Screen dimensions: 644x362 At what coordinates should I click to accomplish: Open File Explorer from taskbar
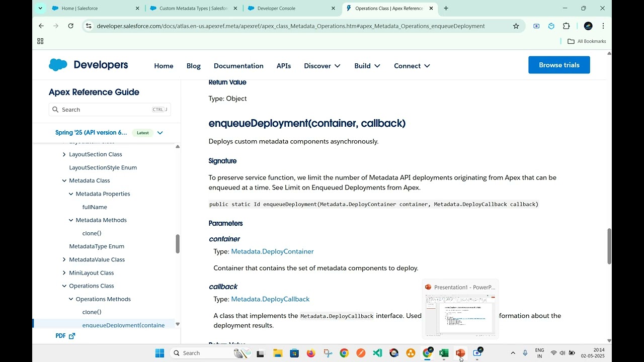278,353
